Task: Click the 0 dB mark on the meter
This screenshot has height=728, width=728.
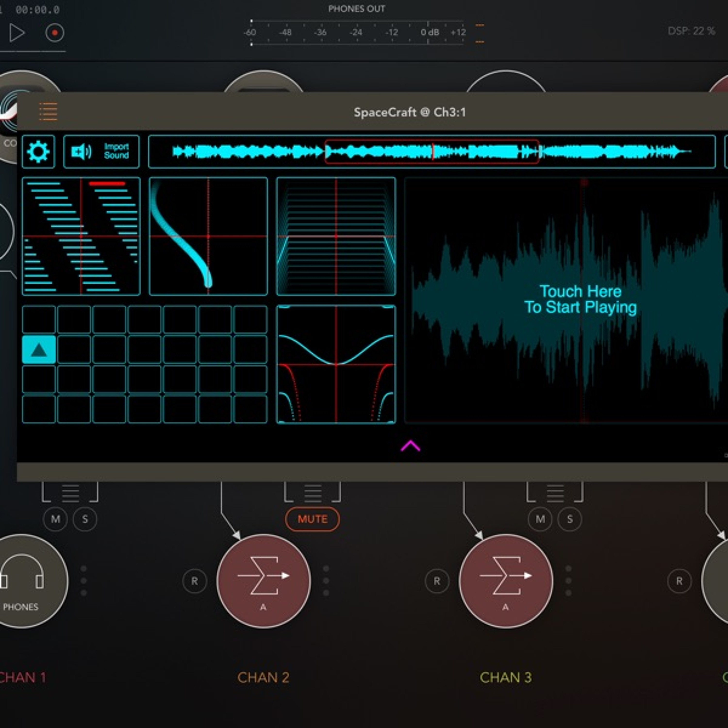Action: [430, 33]
